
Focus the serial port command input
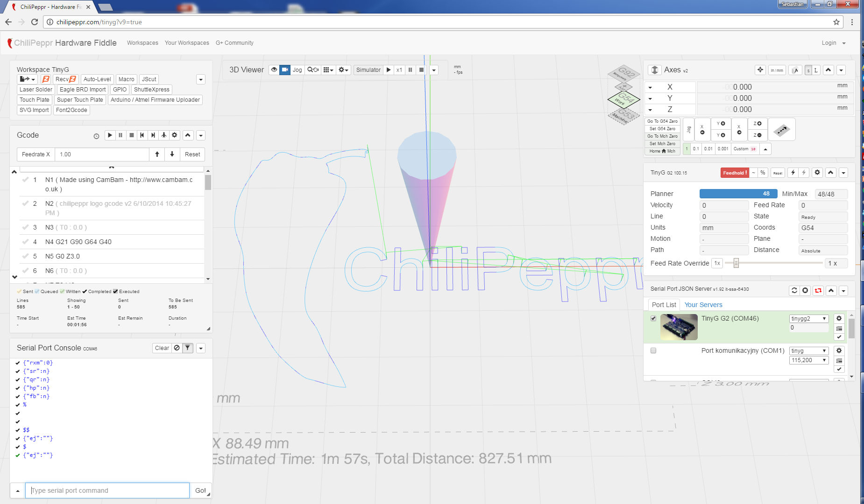(107, 490)
